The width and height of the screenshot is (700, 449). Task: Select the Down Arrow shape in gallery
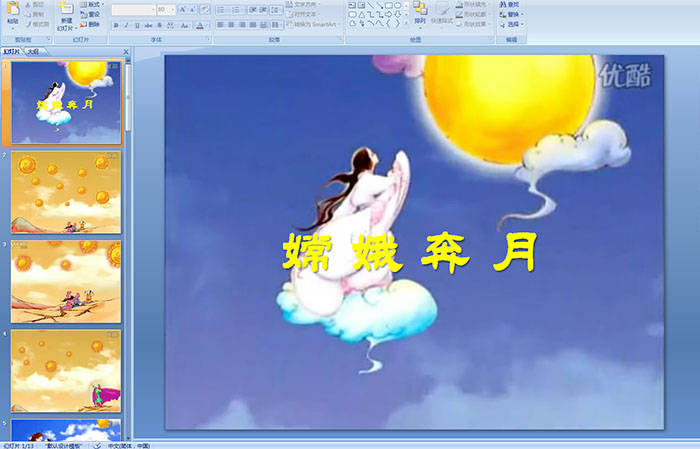tap(397, 14)
